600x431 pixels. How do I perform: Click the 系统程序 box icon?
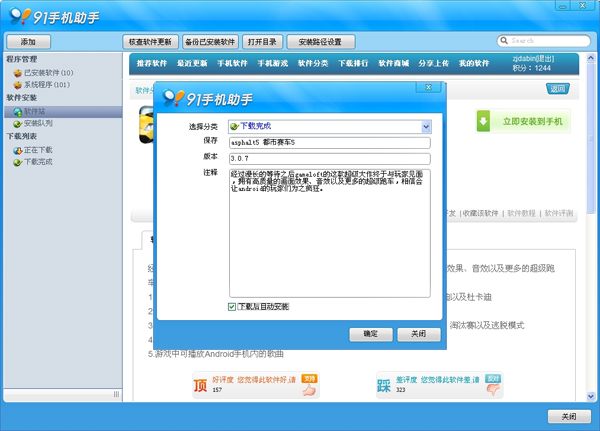click(x=18, y=85)
